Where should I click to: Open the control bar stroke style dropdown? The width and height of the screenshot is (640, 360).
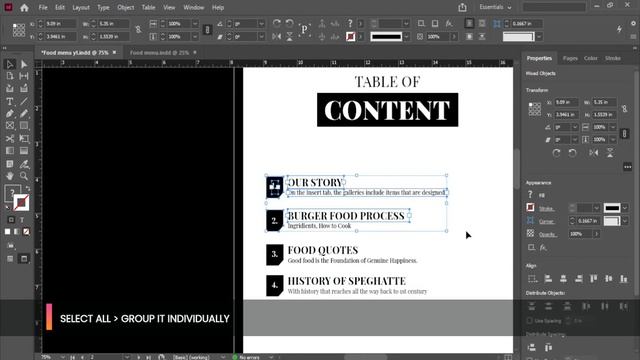(x=406, y=37)
